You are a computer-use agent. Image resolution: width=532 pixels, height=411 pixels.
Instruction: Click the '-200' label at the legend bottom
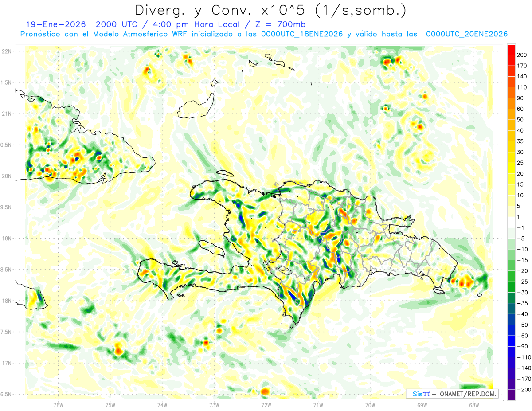524,389
